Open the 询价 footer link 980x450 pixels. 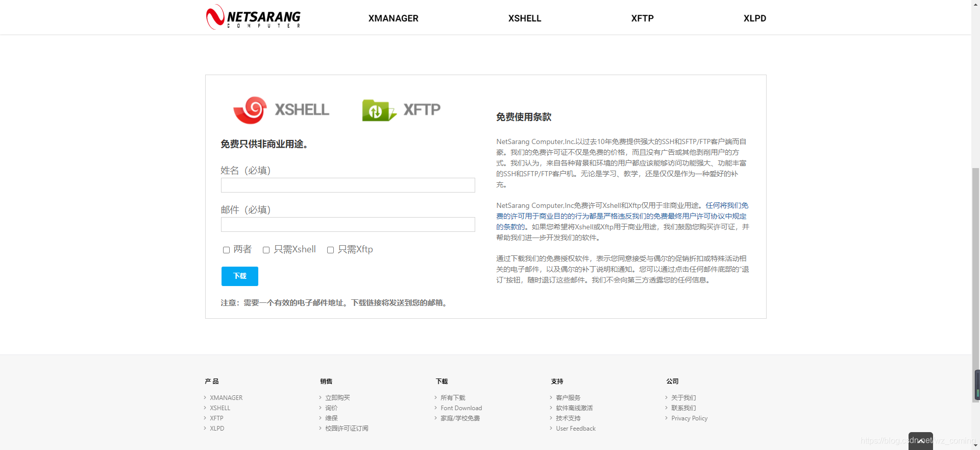(331, 408)
